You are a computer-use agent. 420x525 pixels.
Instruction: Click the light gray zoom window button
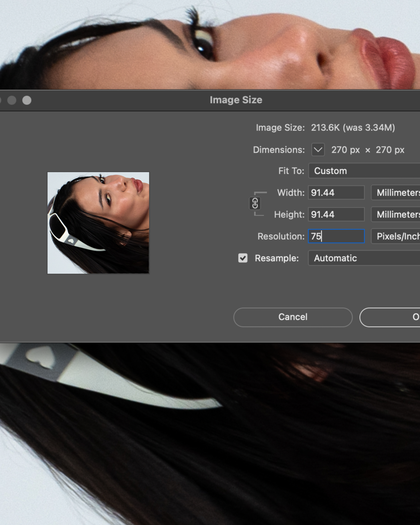pyautogui.click(x=27, y=100)
